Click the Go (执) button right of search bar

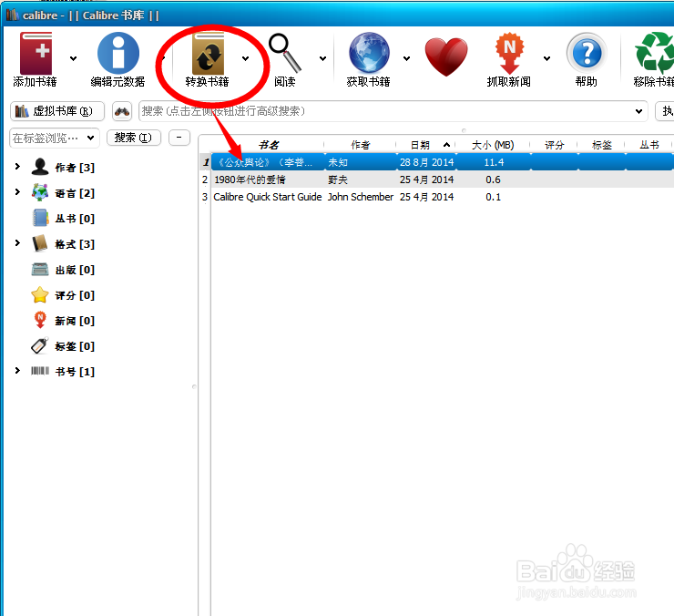(x=665, y=111)
